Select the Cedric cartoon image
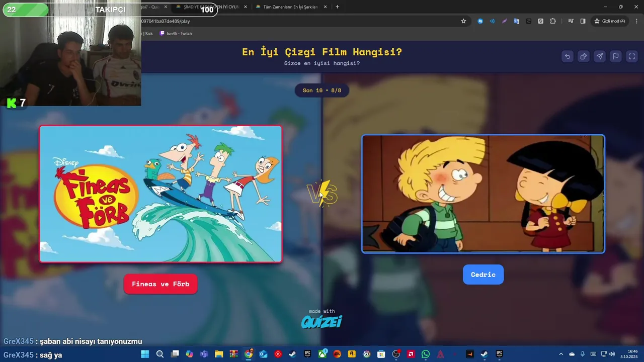The width and height of the screenshot is (644, 362). [483, 194]
